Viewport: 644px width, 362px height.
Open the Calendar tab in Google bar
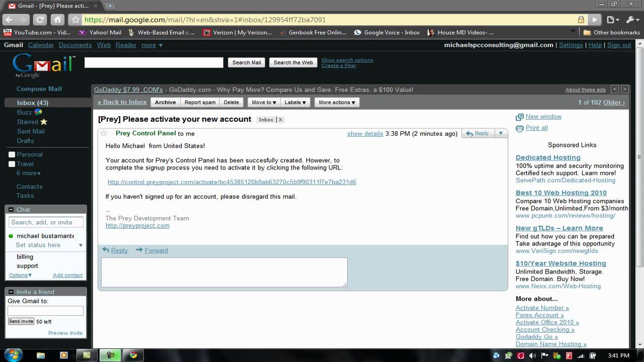click(41, 45)
